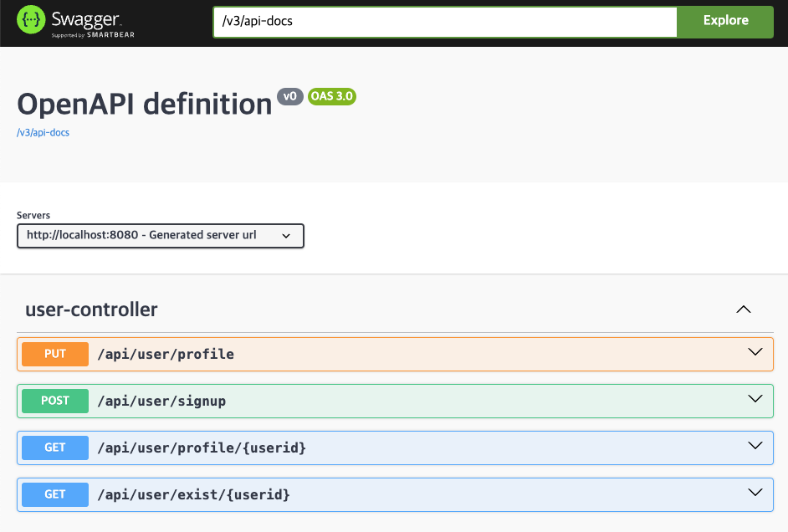788x532 pixels.
Task: Expand the GET /api/user/exist/{userid} chevron
Action: tap(755, 493)
